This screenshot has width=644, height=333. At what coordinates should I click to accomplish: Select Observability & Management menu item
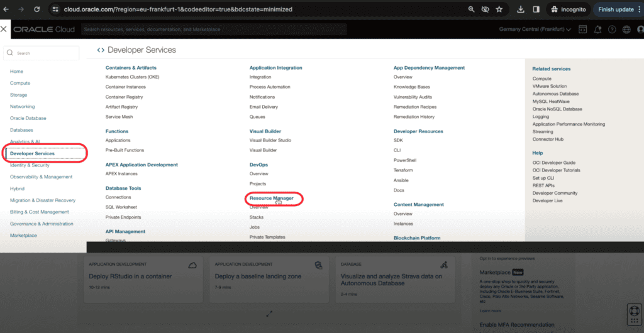click(41, 177)
